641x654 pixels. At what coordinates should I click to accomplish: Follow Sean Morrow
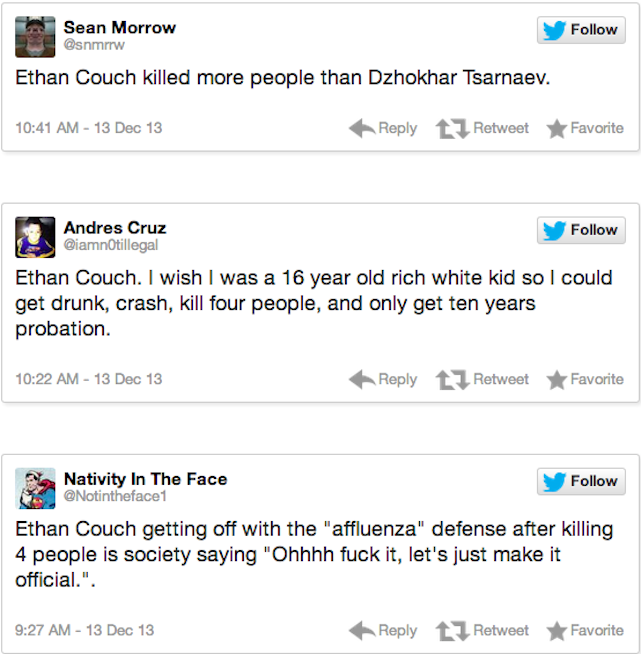pyautogui.click(x=581, y=30)
